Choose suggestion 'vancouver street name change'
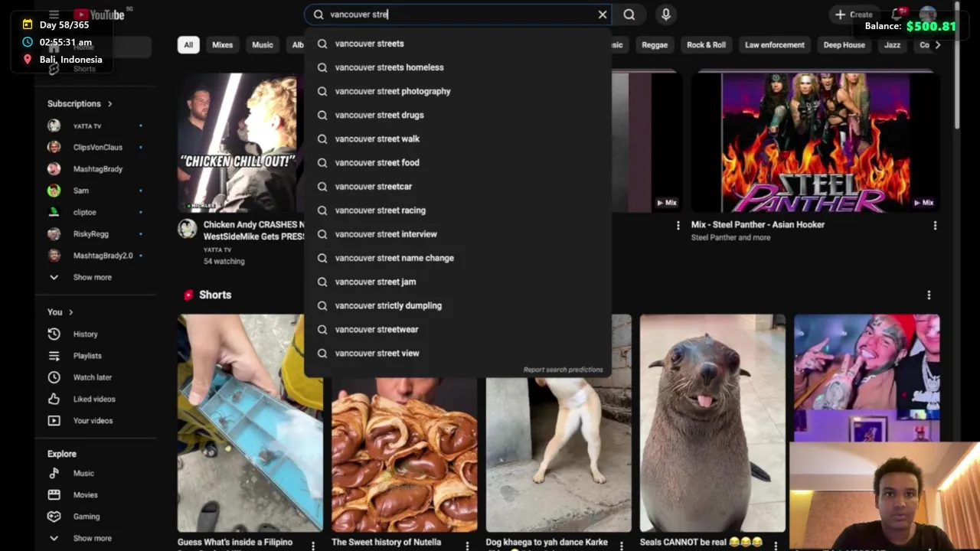 (x=458, y=258)
